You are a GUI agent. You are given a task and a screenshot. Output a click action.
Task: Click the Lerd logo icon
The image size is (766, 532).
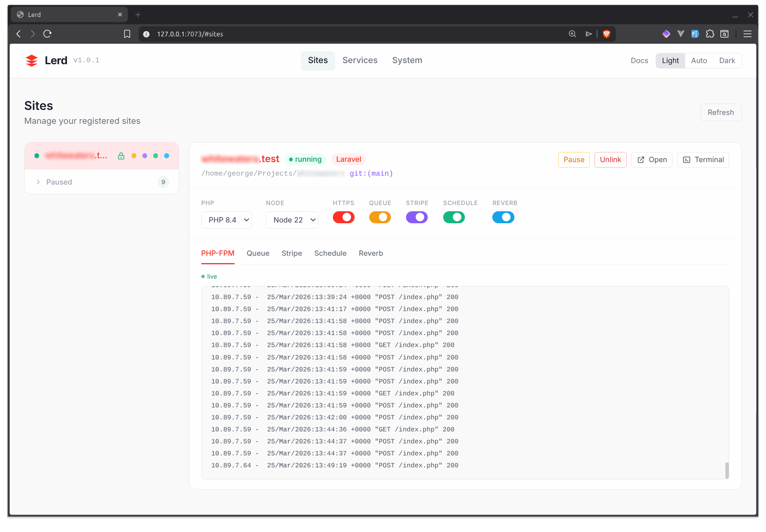31,60
